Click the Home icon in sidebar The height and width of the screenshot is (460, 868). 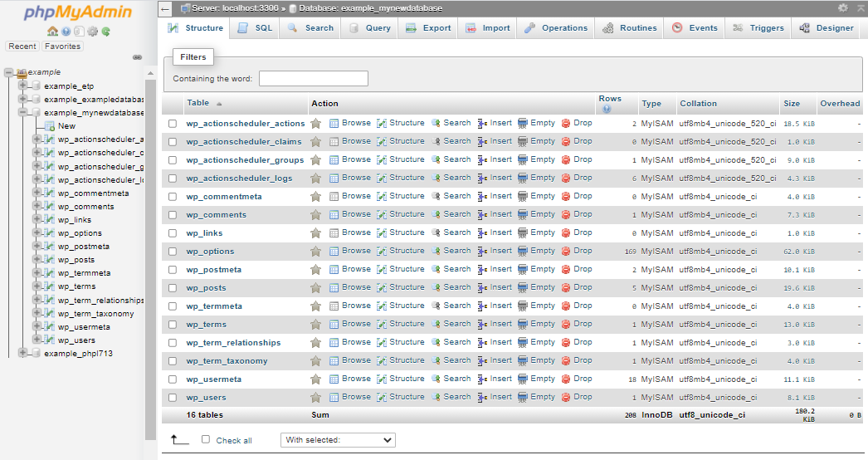pos(53,32)
